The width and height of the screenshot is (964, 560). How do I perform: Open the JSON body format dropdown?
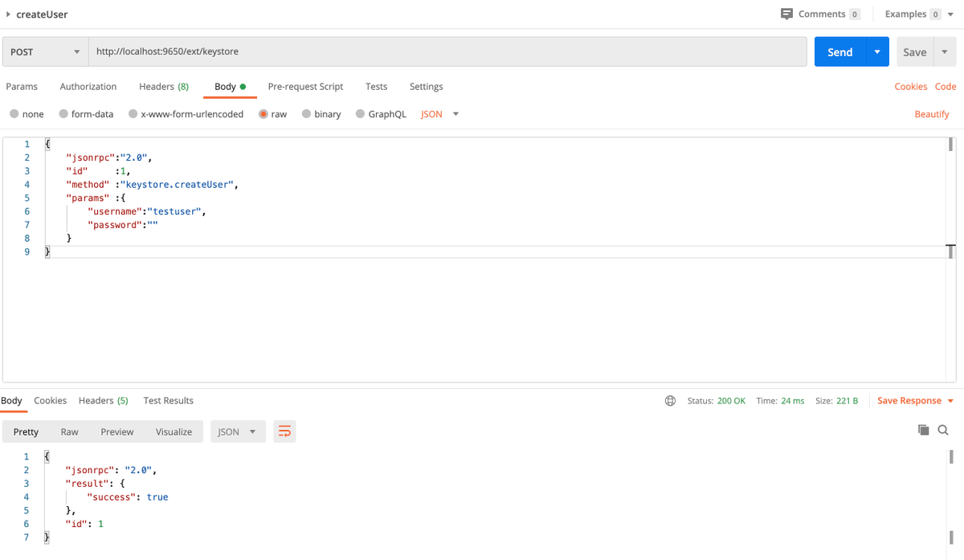point(439,114)
